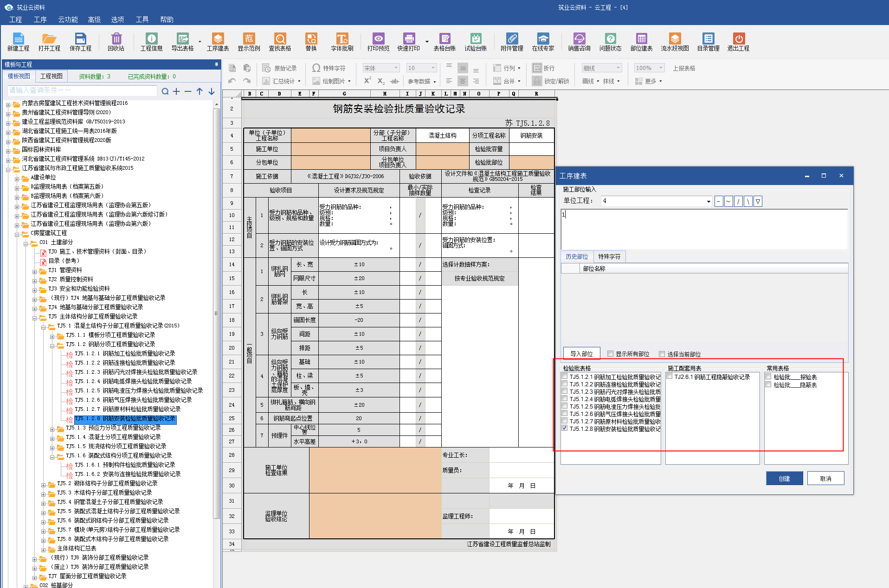Click the 部位建表 icon

coord(641,42)
